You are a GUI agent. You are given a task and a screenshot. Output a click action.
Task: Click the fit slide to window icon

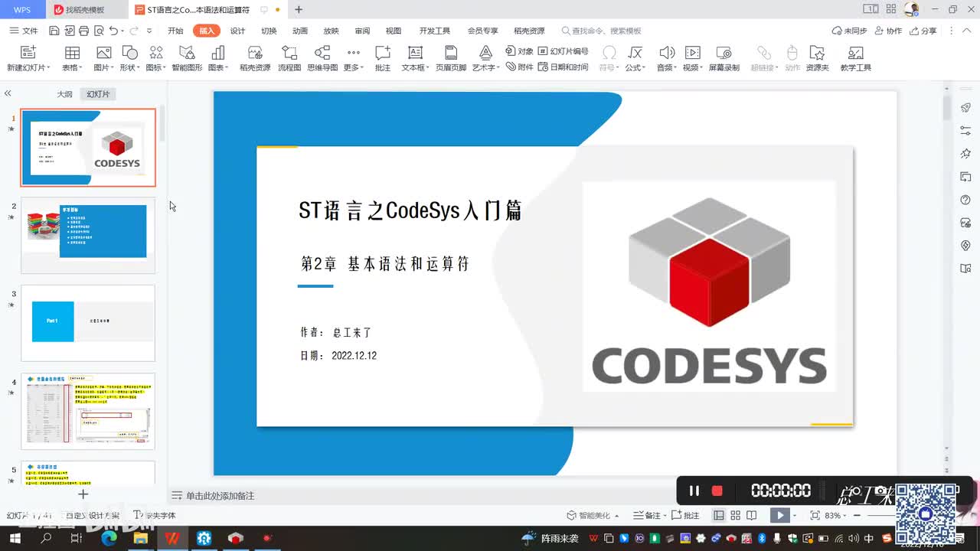pos(815,516)
